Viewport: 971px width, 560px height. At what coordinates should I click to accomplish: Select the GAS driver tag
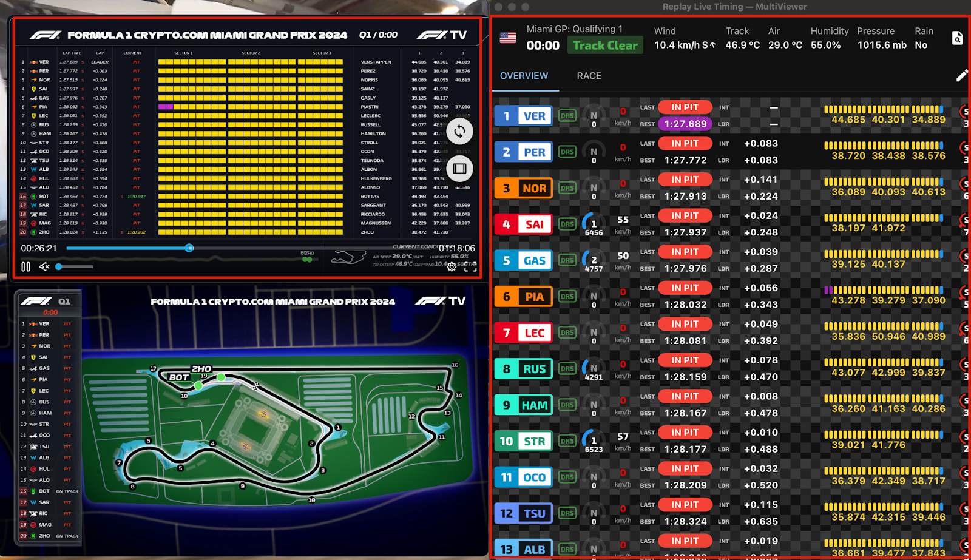click(523, 260)
